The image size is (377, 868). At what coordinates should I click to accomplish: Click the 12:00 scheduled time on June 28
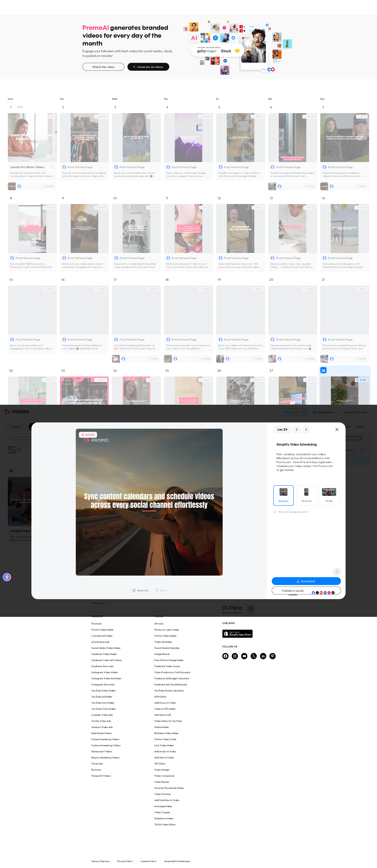[x=361, y=380]
